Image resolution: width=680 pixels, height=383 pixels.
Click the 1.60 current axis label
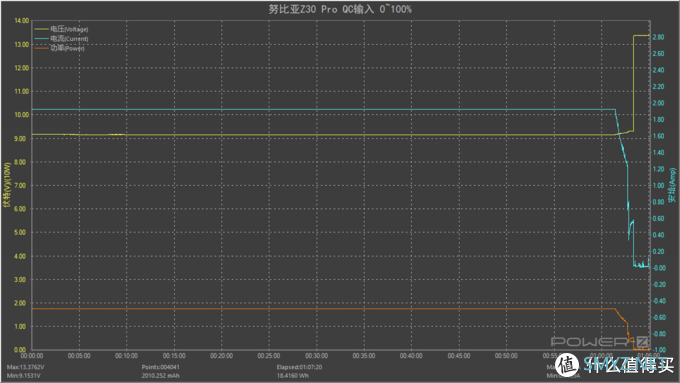(x=658, y=136)
